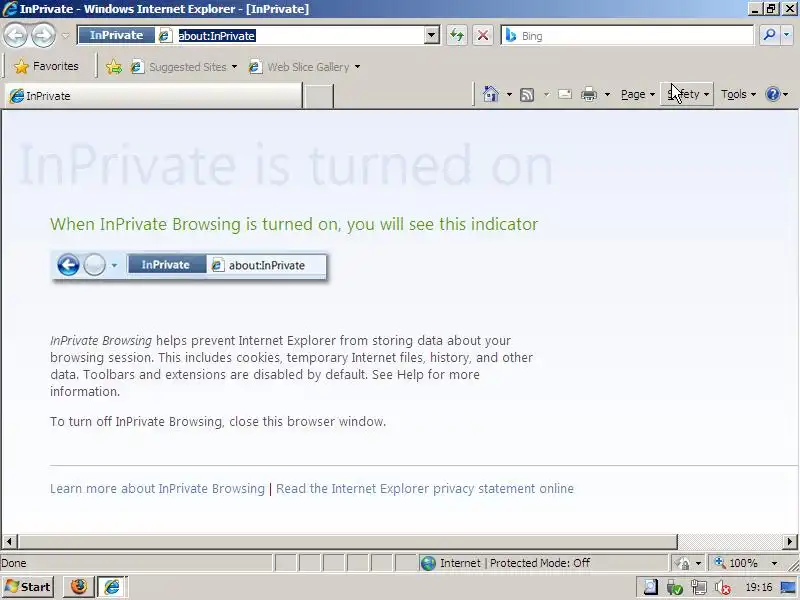Click the Refresh page icon
This screenshot has height=600, width=800.
click(457, 35)
